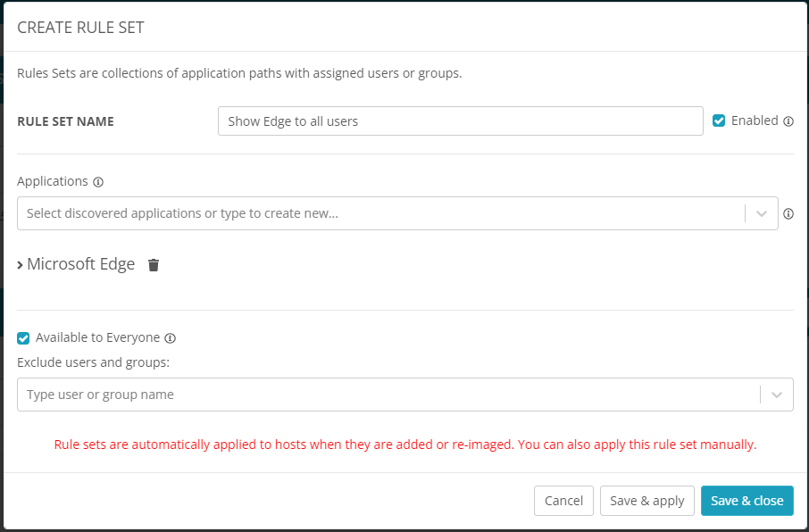Expand the Microsoft Edge chevron
809x532 pixels.
(21, 265)
